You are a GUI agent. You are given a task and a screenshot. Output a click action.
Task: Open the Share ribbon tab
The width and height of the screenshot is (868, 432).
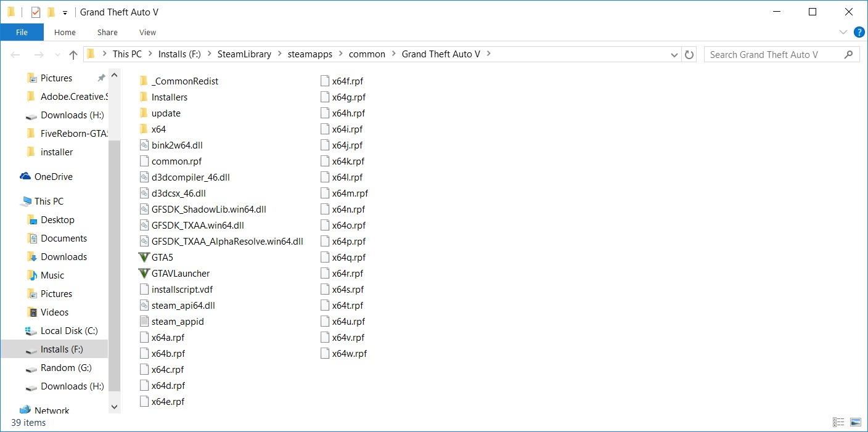pyautogui.click(x=107, y=32)
